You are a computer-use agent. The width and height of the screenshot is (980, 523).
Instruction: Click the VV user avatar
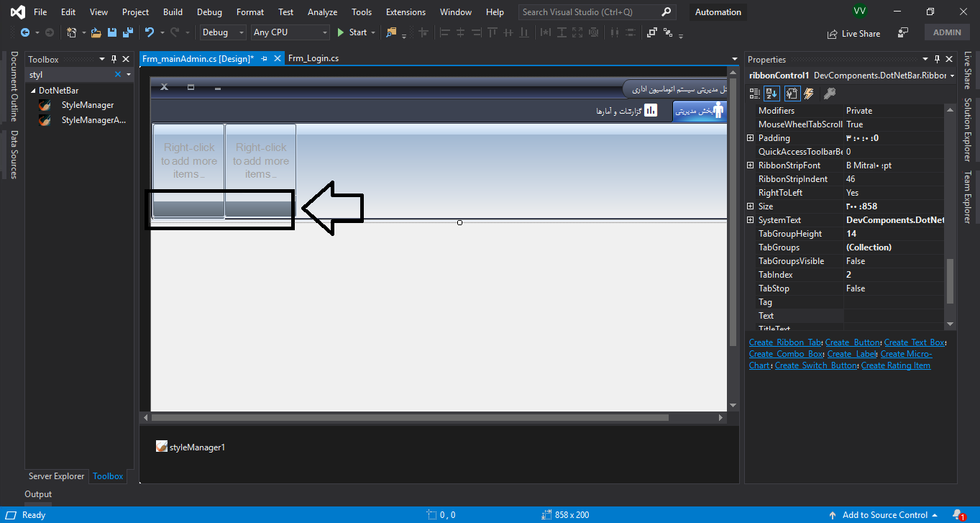point(859,11)
